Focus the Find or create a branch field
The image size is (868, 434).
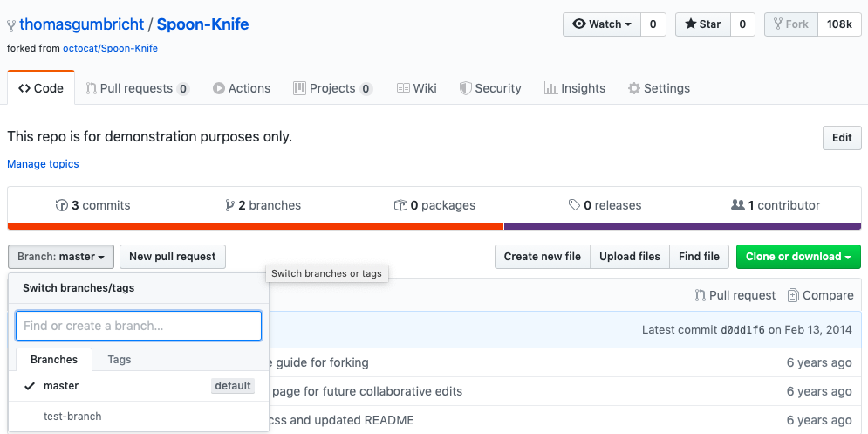(139, 326)
